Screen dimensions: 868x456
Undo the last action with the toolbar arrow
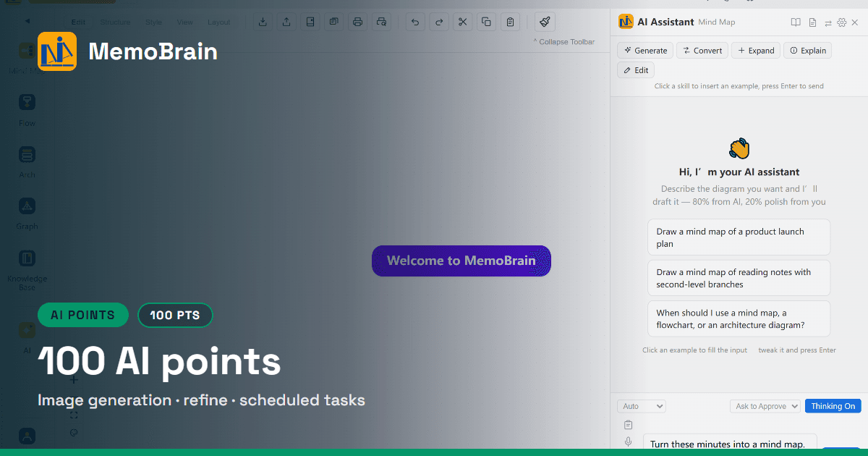[x=414, y=22]
